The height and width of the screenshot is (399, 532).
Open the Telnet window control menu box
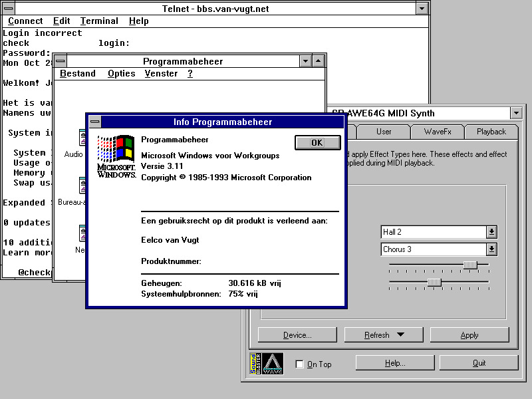(x=9, y=8)
